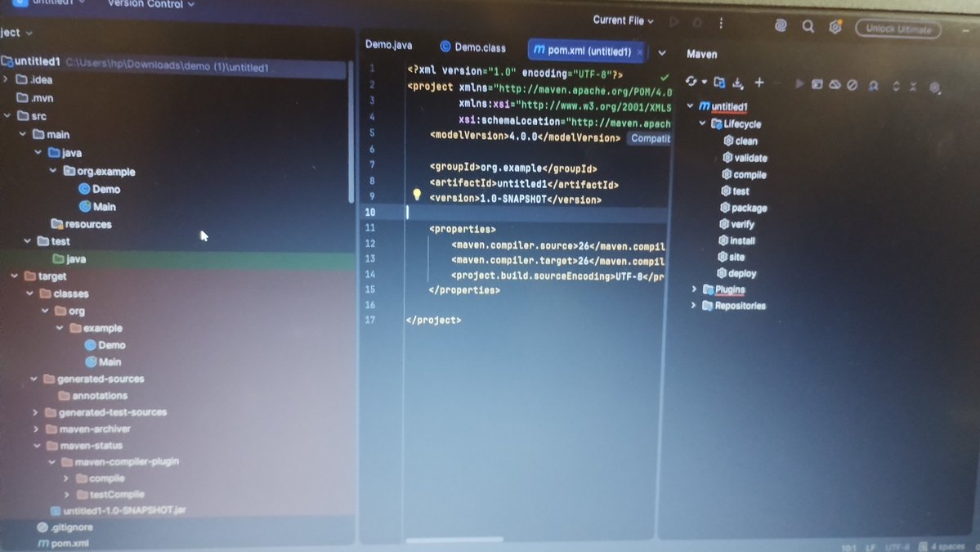Open Search Everywhere magnifier
This screenshot has height=552, width=980.
click(x=808, y=26)
